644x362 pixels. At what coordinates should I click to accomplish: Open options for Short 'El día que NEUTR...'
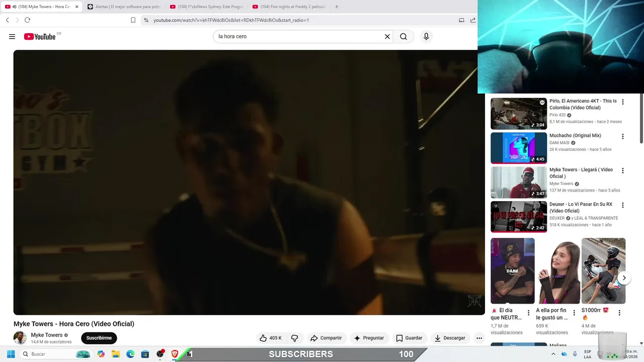(528, 313)
